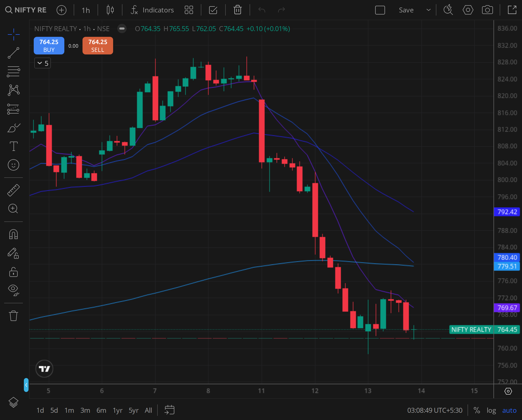The height and width of the screenshot is (420, 522).
Task: Select the brush drawing tool
Action: 13,128
